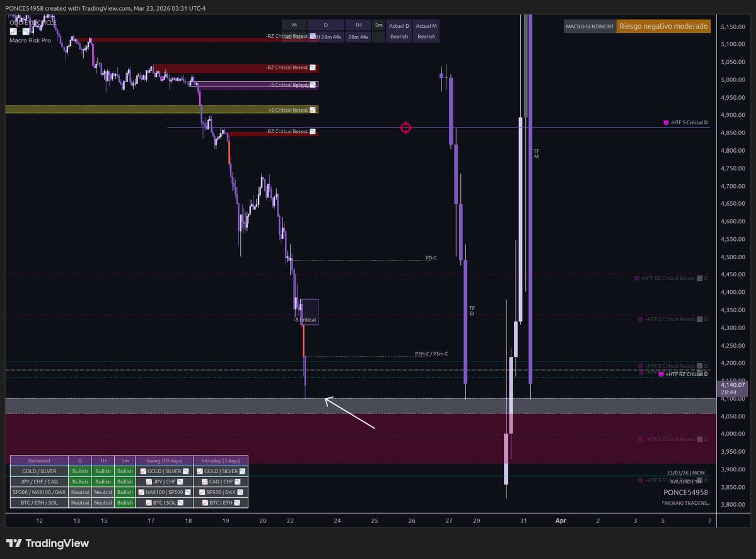Click the 'SP500 / NAS100 / DAX' row label
756x559 pixels.
point(39,493)
